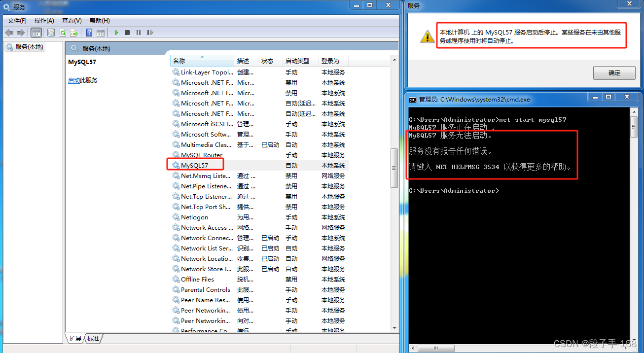Select the Microsoft iSCSI I... service row
Viewport: 644px width, 353px height.
coord(259,124)
